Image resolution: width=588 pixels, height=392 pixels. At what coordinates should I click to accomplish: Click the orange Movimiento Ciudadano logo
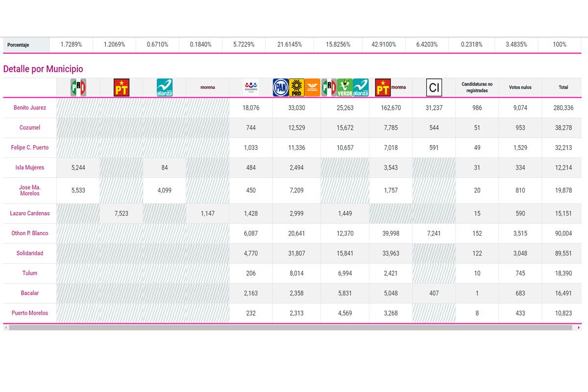[312, 87]
